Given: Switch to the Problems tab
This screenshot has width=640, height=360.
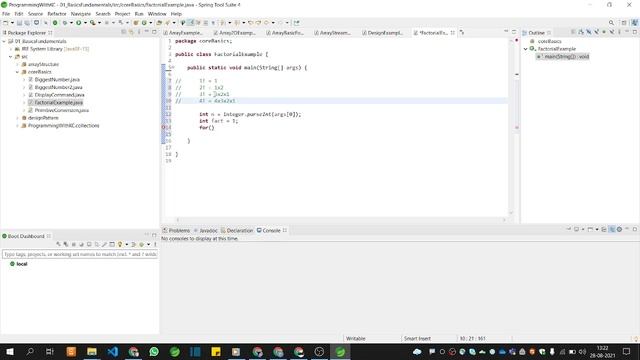Looking at the screenshot, I should [x=176, y=231].
